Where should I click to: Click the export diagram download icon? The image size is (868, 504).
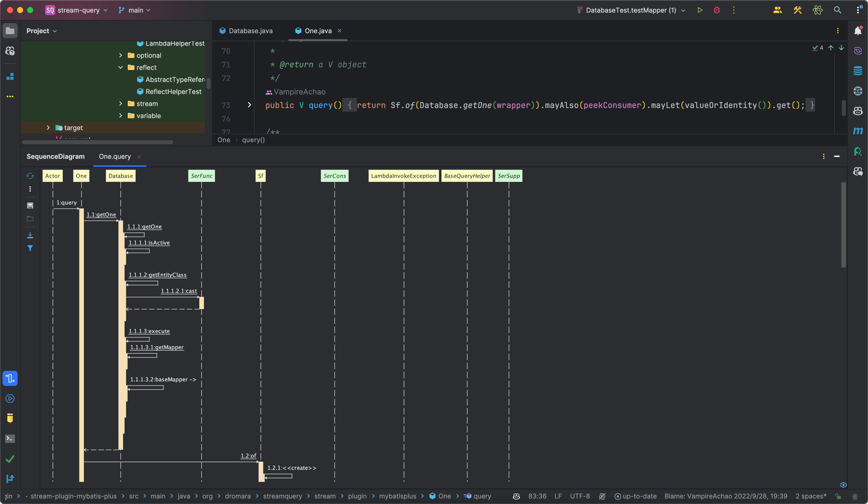tap(30, 235)
